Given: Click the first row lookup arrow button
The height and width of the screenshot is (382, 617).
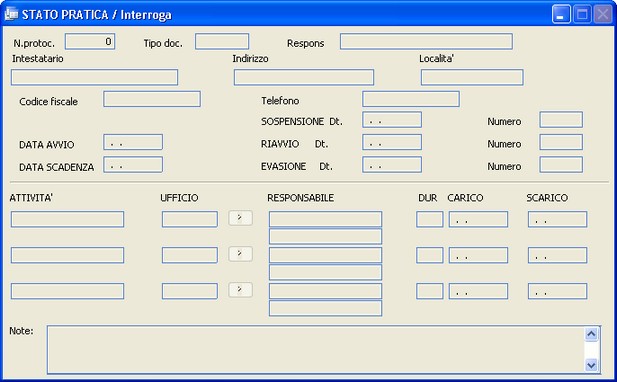Looking at the screenshot, I should [240, 218].
